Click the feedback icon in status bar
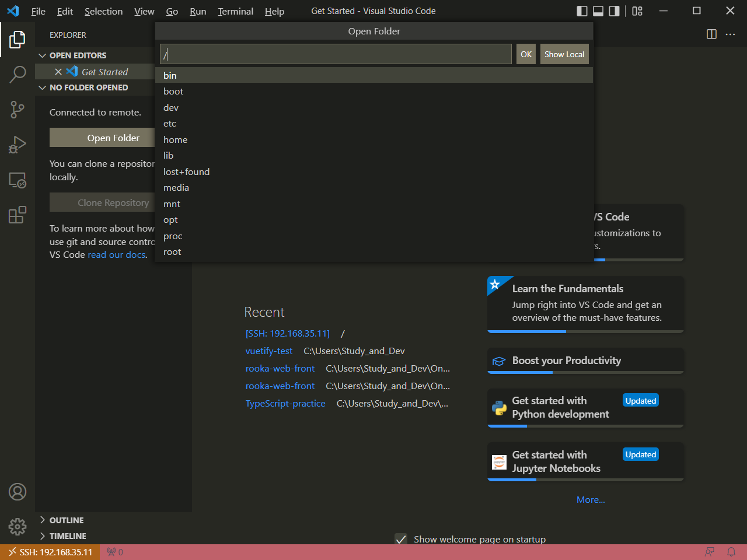This screenshot has height=560, width=747. click(x=710, y=552)
